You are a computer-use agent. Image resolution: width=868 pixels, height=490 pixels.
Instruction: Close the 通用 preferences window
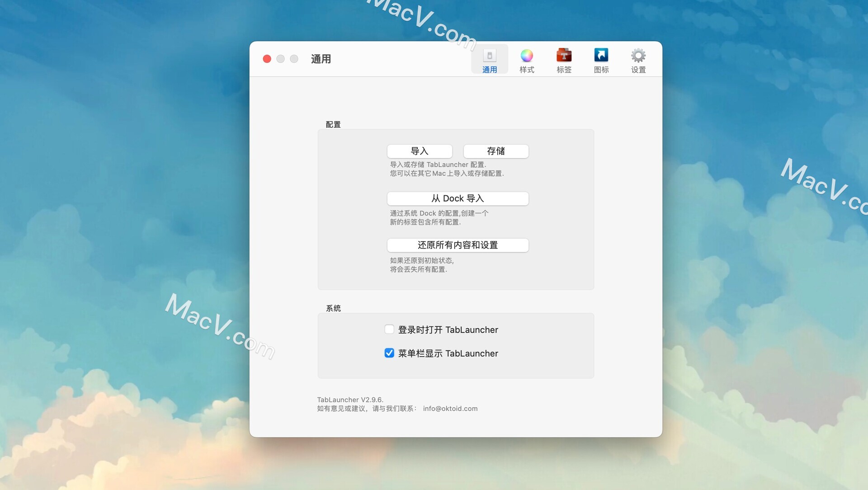point(267,59)
